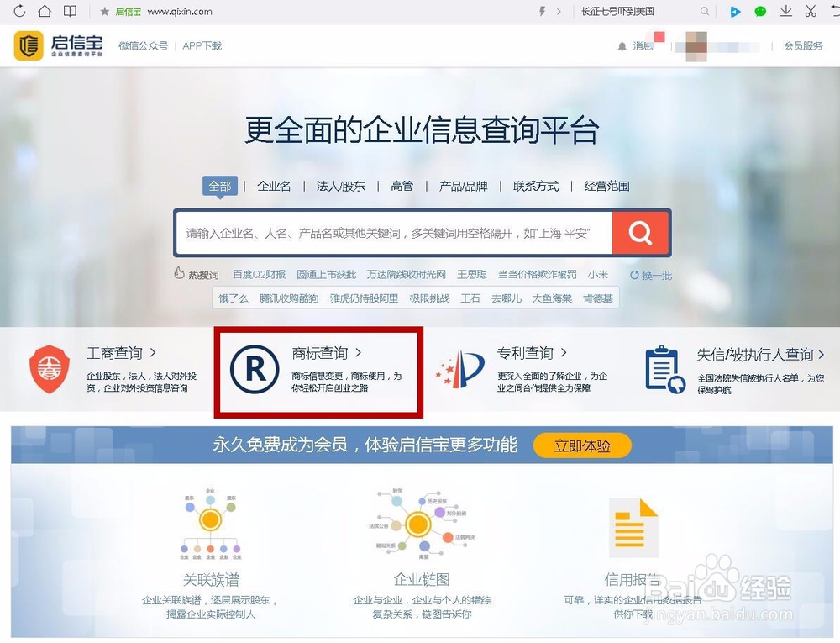The width and height of the screenshot is (840, 643).
Task: Select the 企业名 search tab
Action: (x=274, y=186)
